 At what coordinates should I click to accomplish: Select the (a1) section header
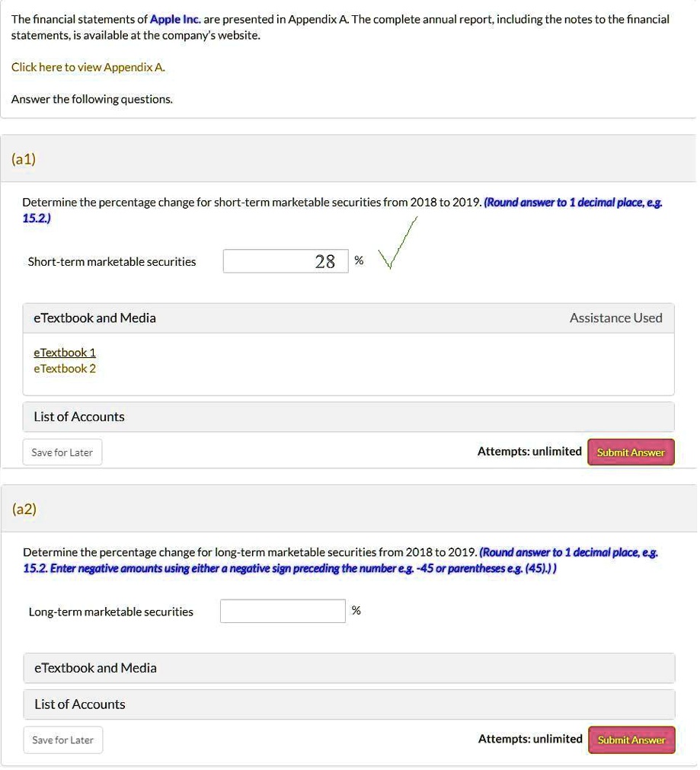(24, 159)
